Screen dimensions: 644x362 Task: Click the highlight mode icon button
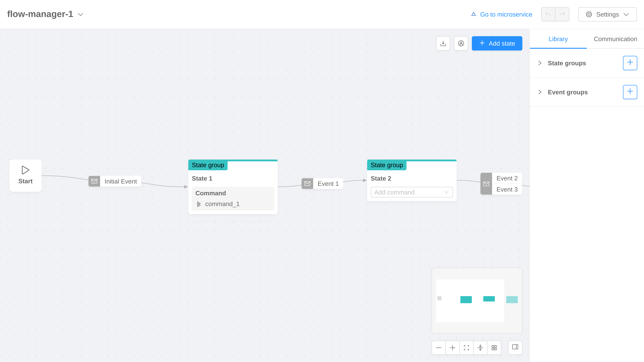[x=461, y=43]
